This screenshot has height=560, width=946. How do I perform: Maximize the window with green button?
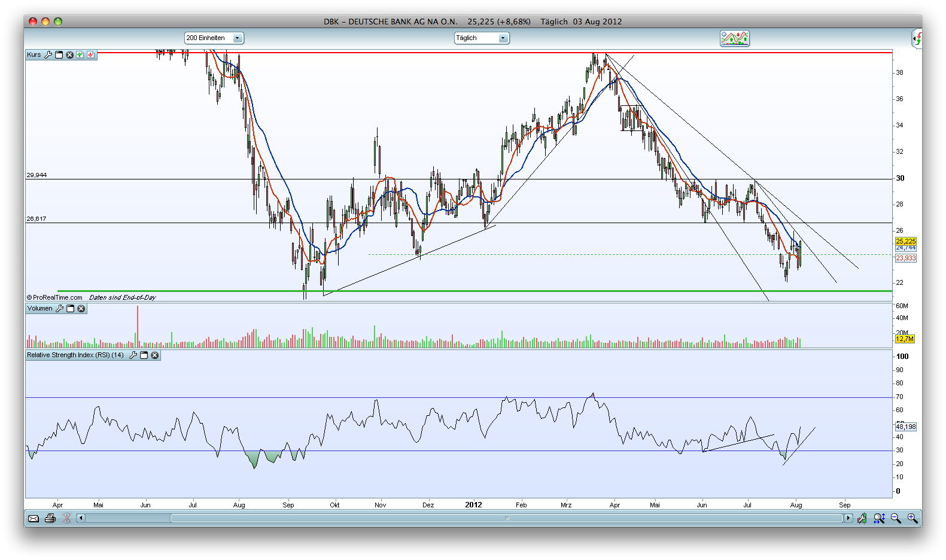click(58, 22)
